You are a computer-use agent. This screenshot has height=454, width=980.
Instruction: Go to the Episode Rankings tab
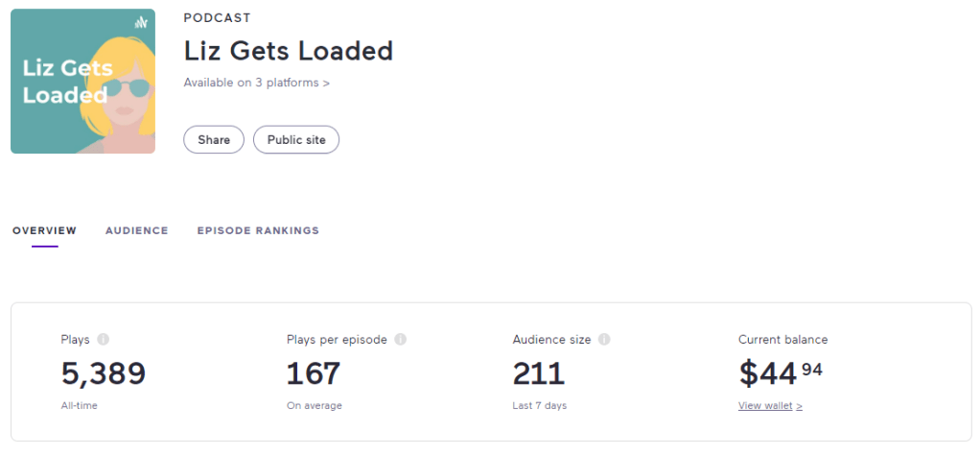coord(258,230)
